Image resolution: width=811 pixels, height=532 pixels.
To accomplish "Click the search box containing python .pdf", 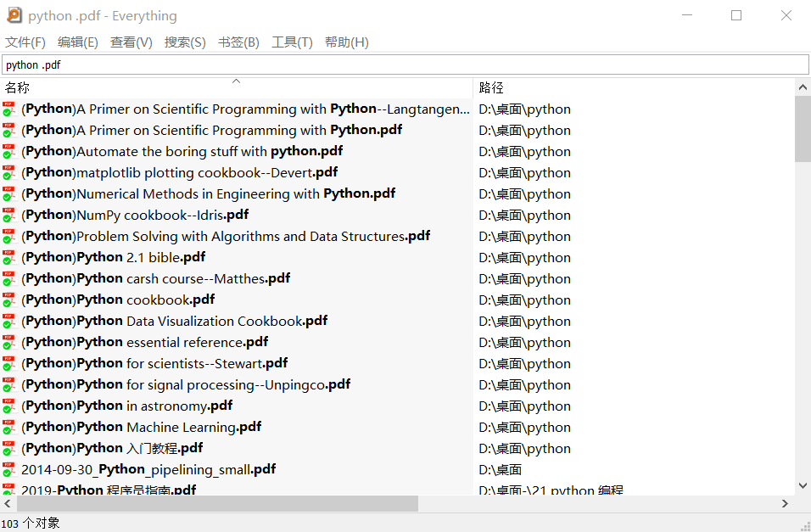I will tap(405, 64).
